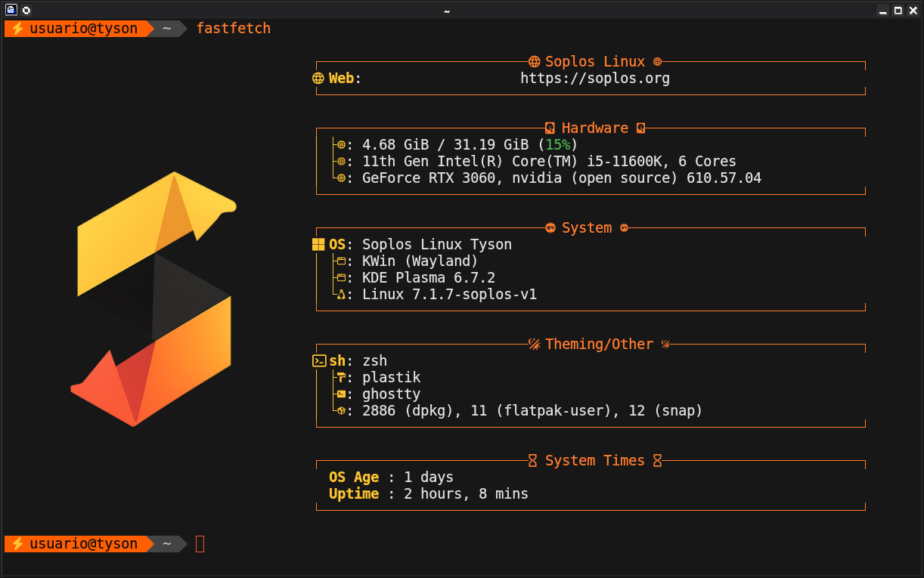Viewport: 924px width, 578px height.
Task: Click the 64 chip icon left of System heading
Action: point(550,227)
